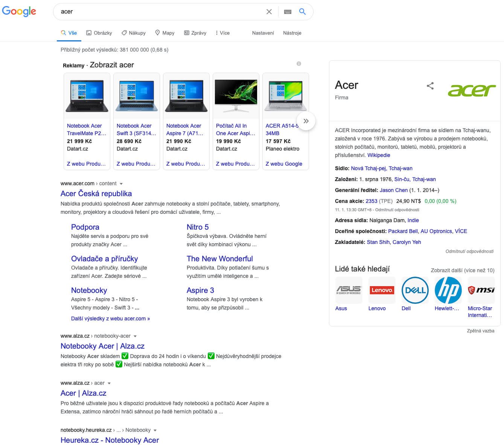Click Další výsledky z webu acer.com
504x445 pixels.
point(110,319)
